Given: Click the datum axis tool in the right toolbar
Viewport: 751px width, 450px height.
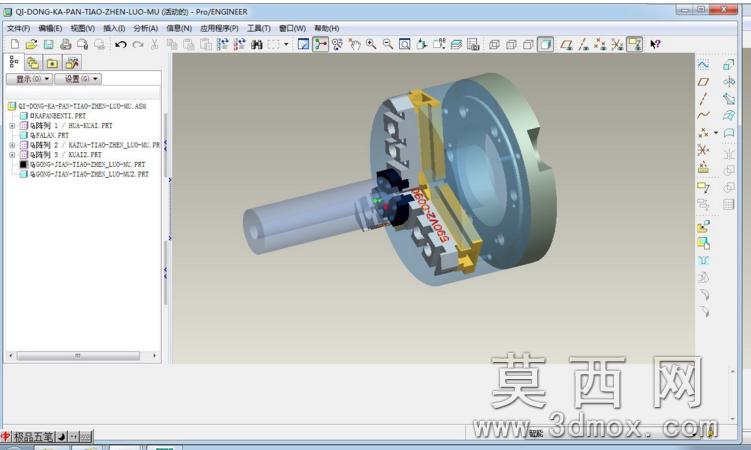Looking at the screenshot, I should tap(703, 99).
